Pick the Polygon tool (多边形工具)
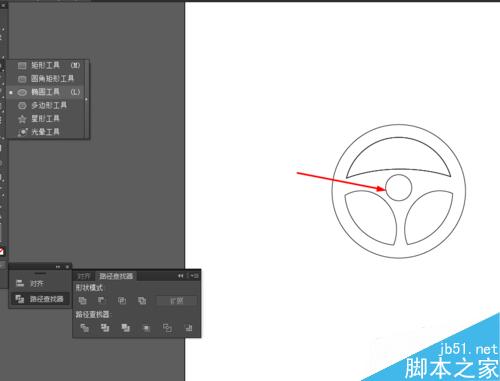Image resolution: width=500 pixels, height=381 pixels. pos(46,106)
